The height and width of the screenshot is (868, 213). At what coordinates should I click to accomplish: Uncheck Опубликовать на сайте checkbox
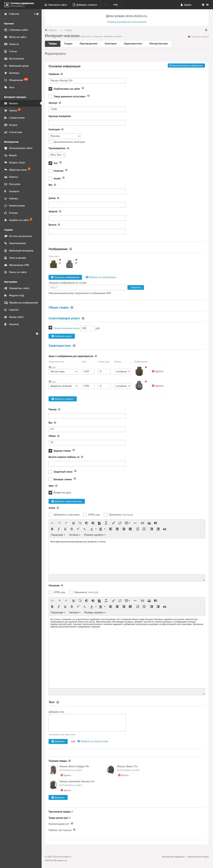click(x=50, y=89)
